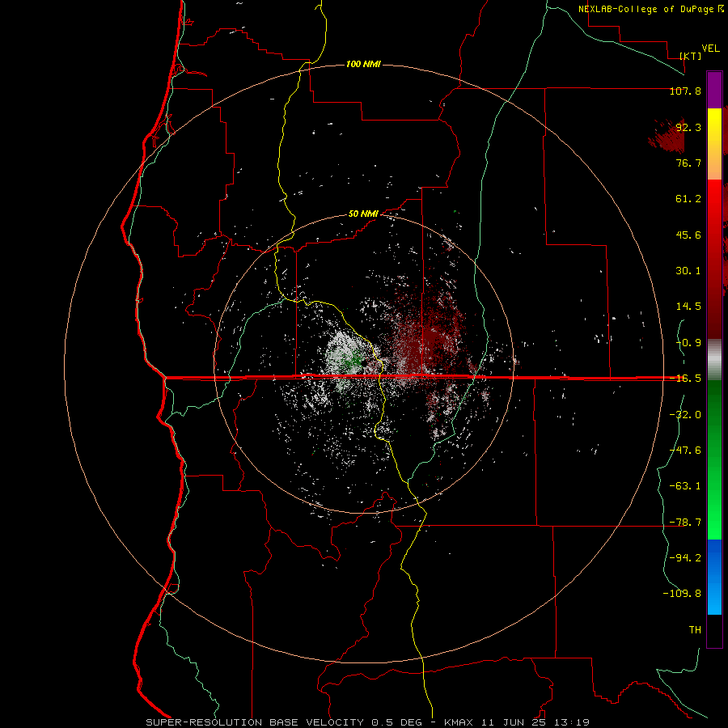This screenshot has height=728, width=728.
Task: Select the -78.7 velocity scale value
Action: tap(685, 523)
